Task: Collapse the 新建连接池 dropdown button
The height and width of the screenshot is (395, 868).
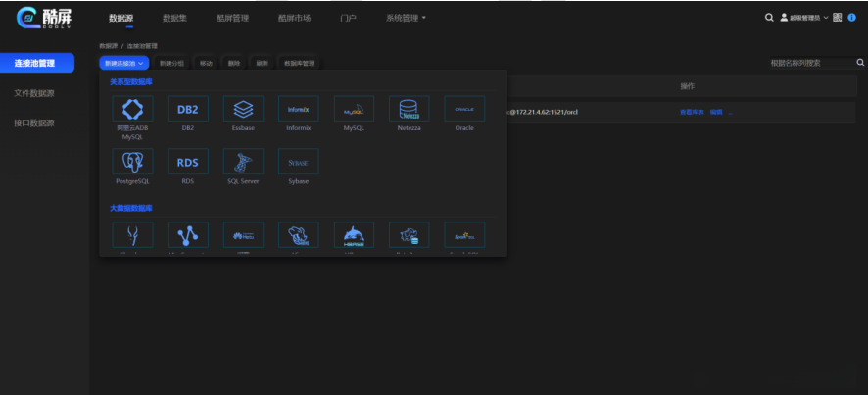Action: click(124, 63)
